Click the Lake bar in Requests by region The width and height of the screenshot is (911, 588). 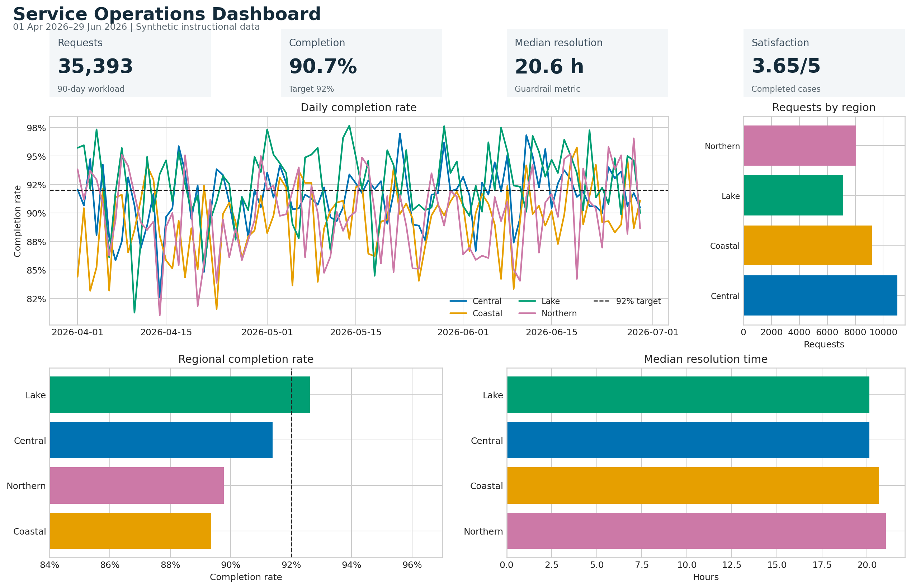793,195
